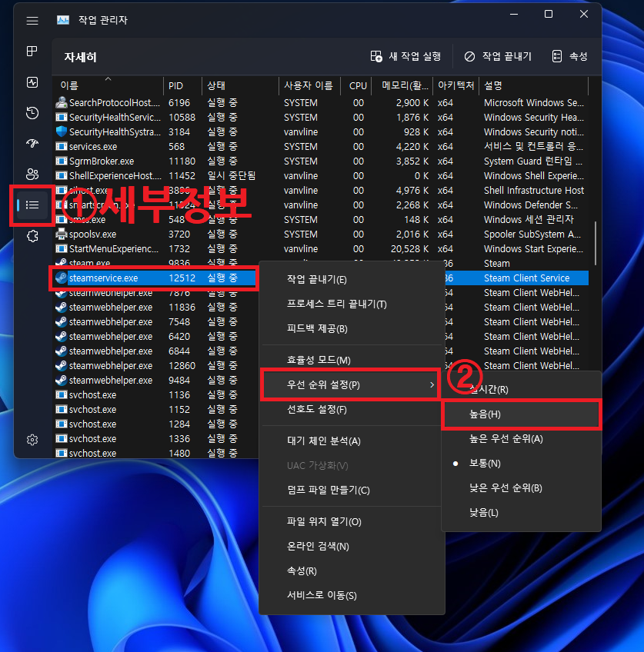Click the 새 작업 실행 button label
The width and height of the screenshot is (644, 652).
tap(415, 56)
